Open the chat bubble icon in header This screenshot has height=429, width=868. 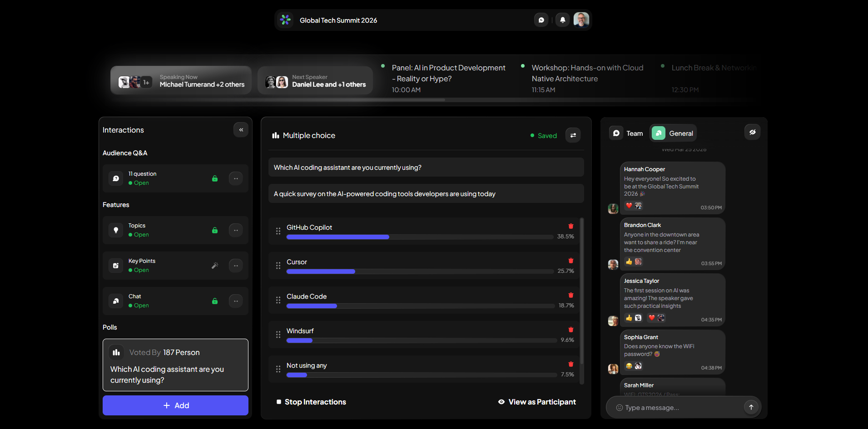click(541, 20)
